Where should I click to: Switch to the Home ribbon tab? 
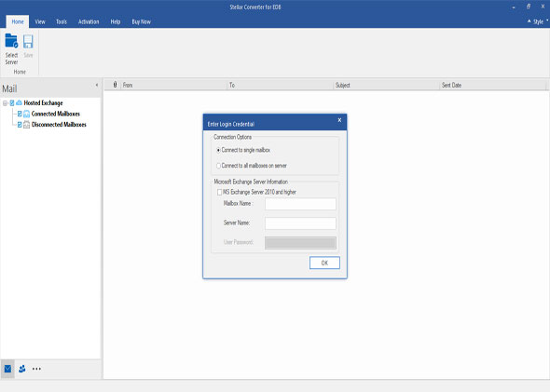(18, 21)
